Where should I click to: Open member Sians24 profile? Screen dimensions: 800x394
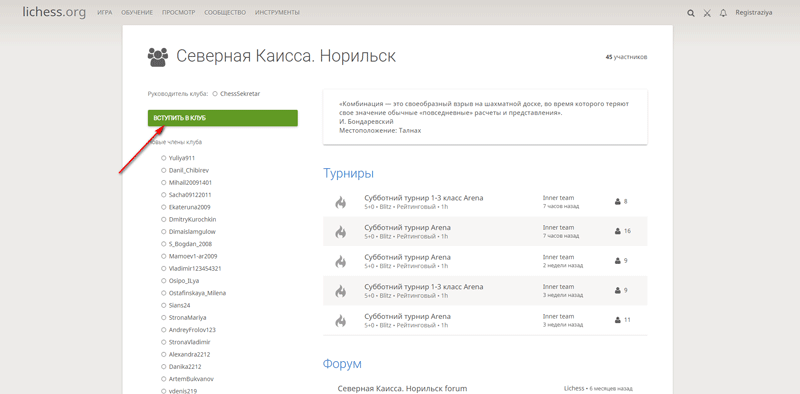(179, 305)
